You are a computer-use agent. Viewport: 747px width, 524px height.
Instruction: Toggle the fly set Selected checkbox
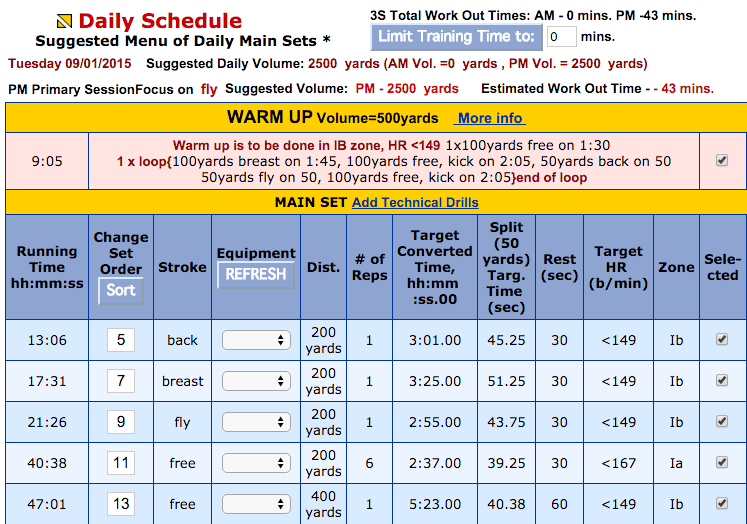[x=721, y=422]
